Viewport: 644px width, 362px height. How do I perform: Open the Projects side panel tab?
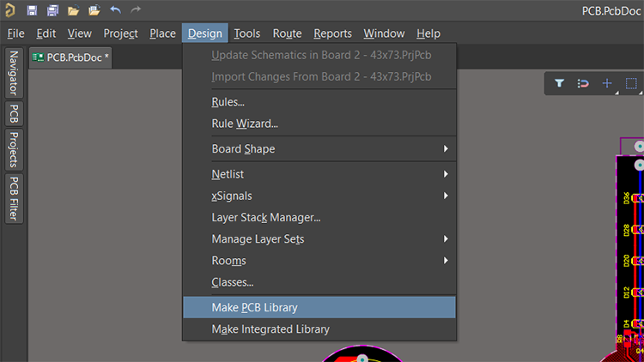(15, 148)
